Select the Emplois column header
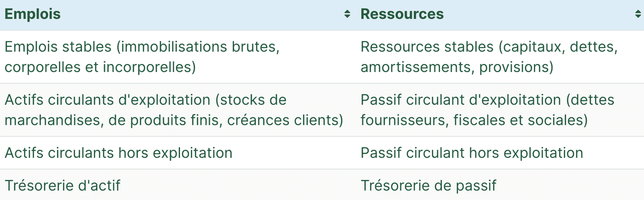The height and width of the screenshot is (200, 644). click(32, 14)
